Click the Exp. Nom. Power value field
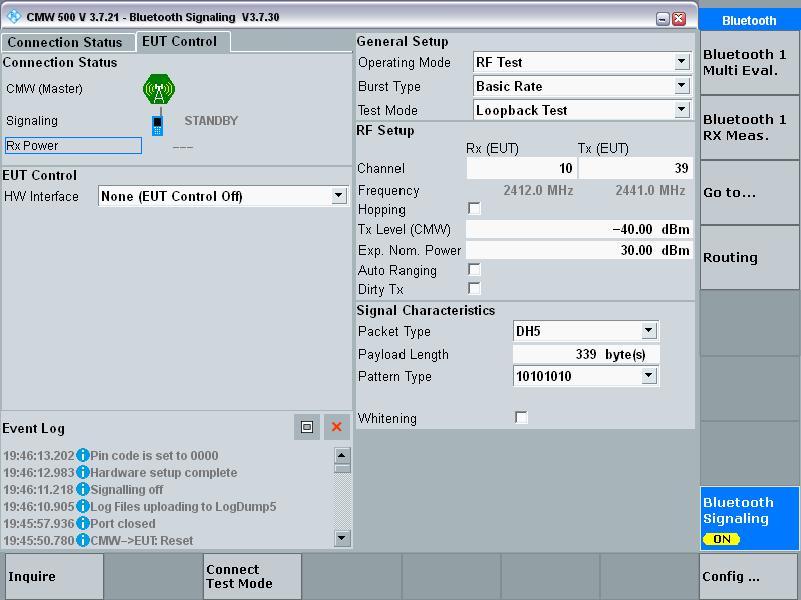This screenshot has height=600, width=801. point(579,250)
